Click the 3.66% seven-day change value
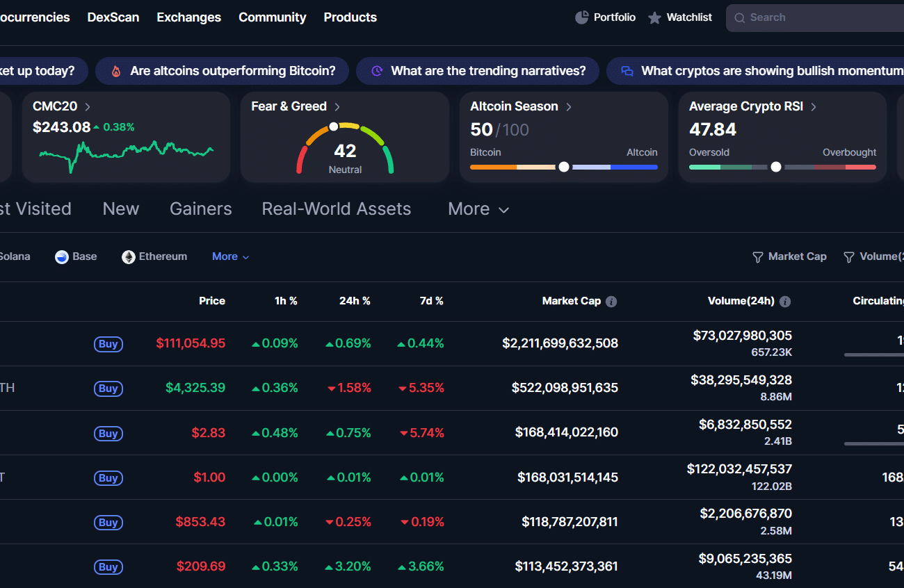 [x=421, y=566]
